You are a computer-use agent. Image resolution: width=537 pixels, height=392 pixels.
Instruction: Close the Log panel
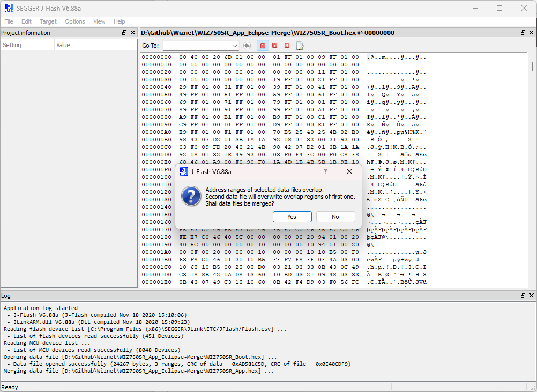click(532, 296)
